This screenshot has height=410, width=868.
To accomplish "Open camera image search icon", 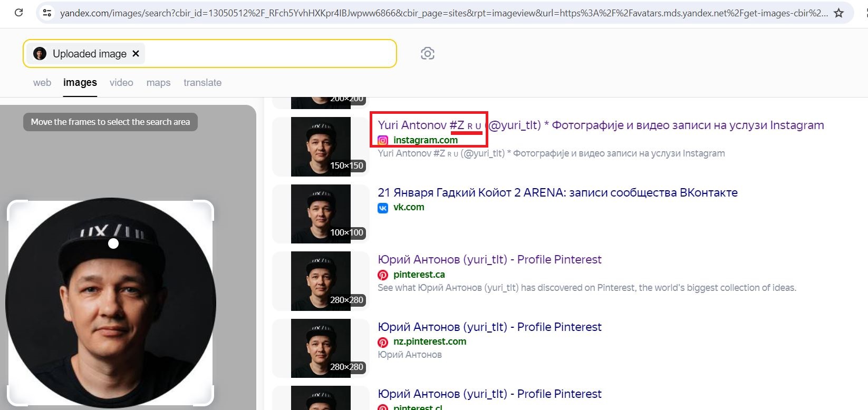I will coord(428,53).
